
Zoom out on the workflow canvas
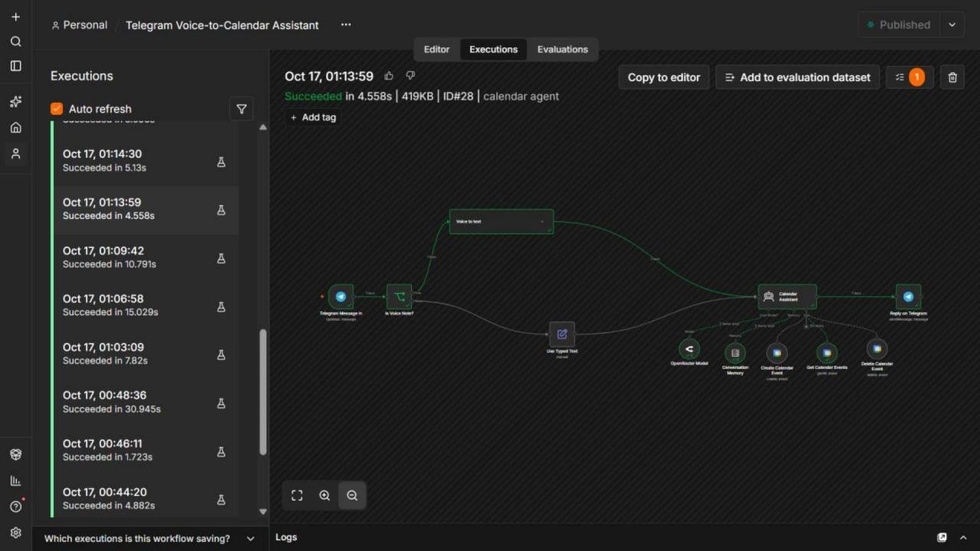coord(352,495)
